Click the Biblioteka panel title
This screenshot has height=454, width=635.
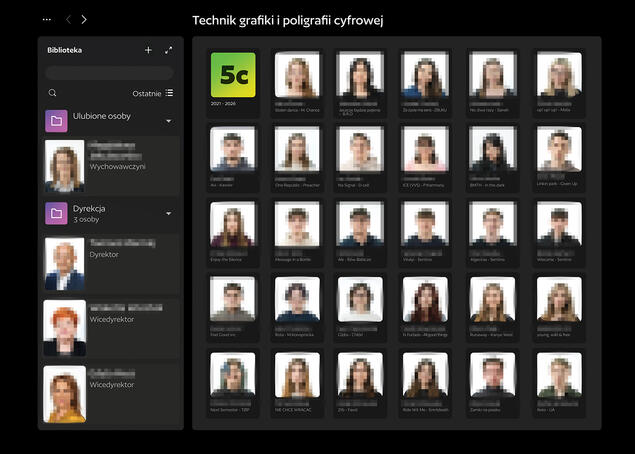[65, 50]
